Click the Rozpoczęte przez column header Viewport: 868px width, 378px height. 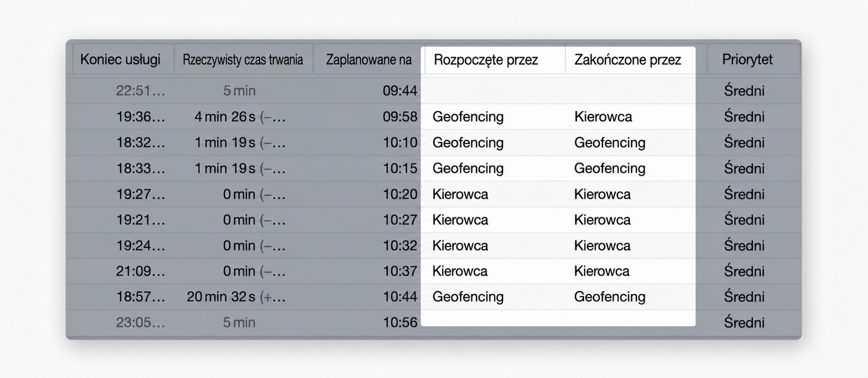[x=486, y=59]
